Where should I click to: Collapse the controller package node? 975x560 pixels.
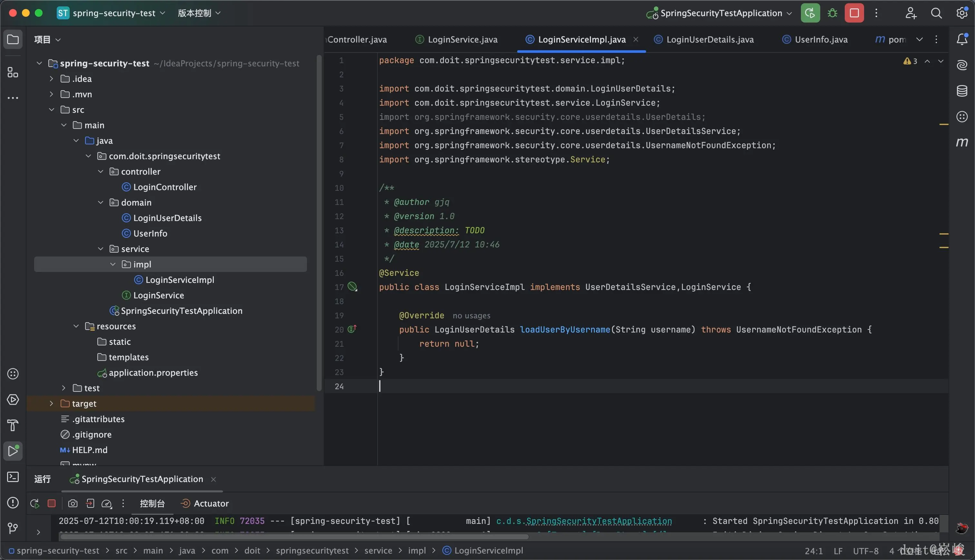point(101,171)
